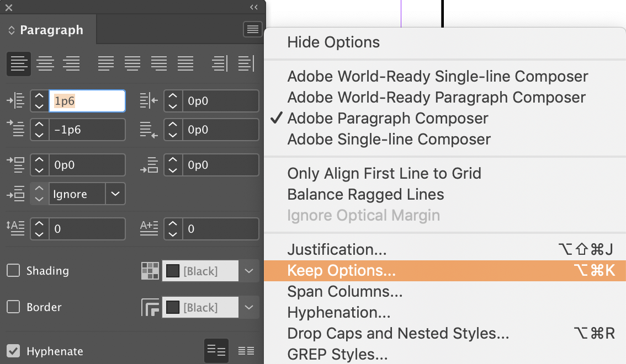
Task: Open the Span Columns dialog
Action: click(344, 292)
